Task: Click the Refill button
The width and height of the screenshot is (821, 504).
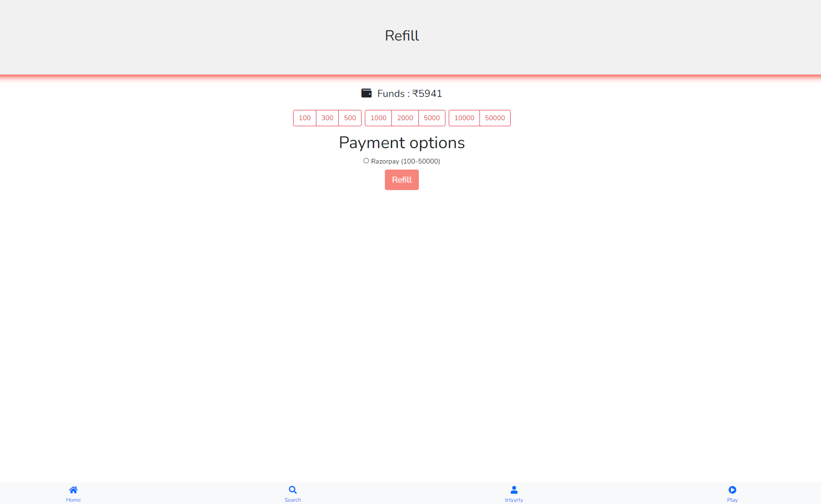Action: 401,180
